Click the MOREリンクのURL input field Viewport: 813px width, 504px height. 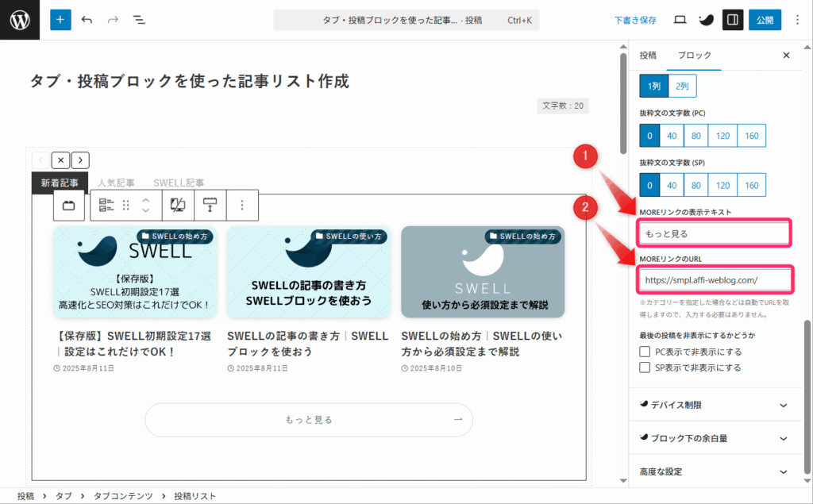point(714,280)
